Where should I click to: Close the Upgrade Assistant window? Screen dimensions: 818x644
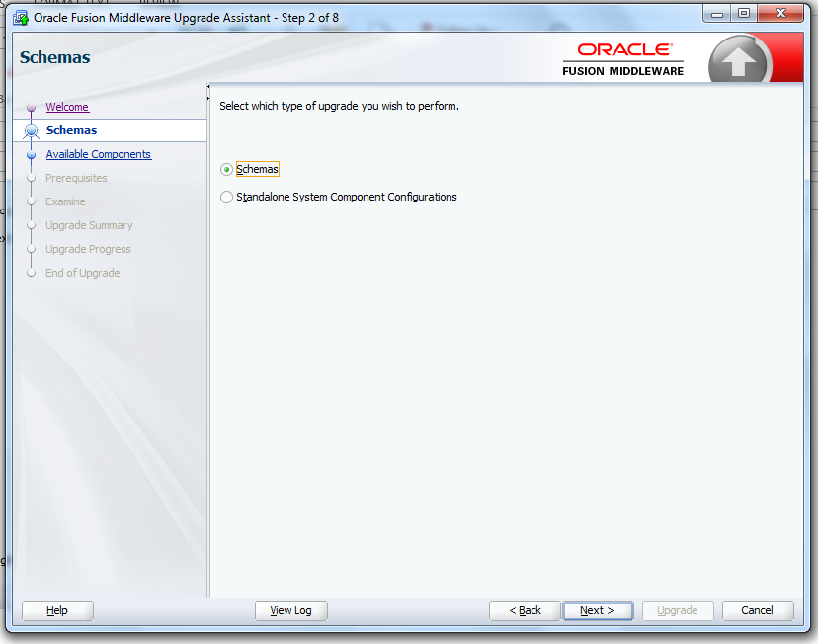point(780,14)
